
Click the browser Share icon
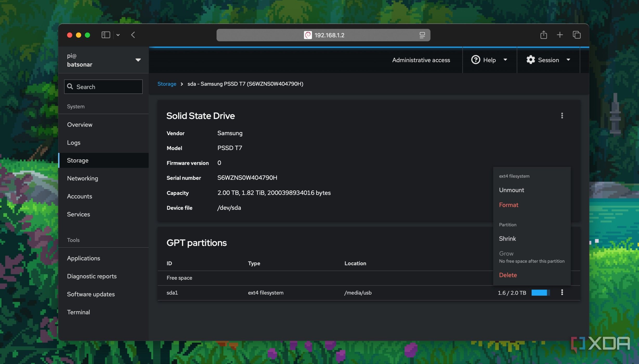tap(544, 35)
